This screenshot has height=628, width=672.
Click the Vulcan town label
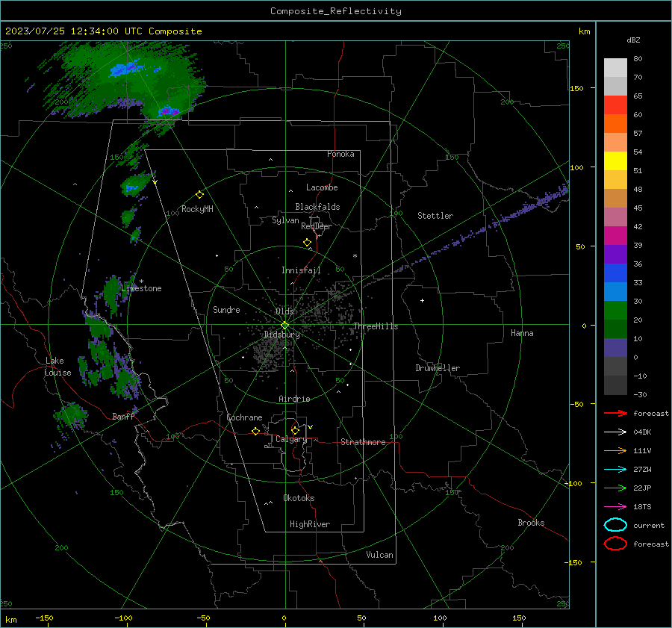click(379, 555)
